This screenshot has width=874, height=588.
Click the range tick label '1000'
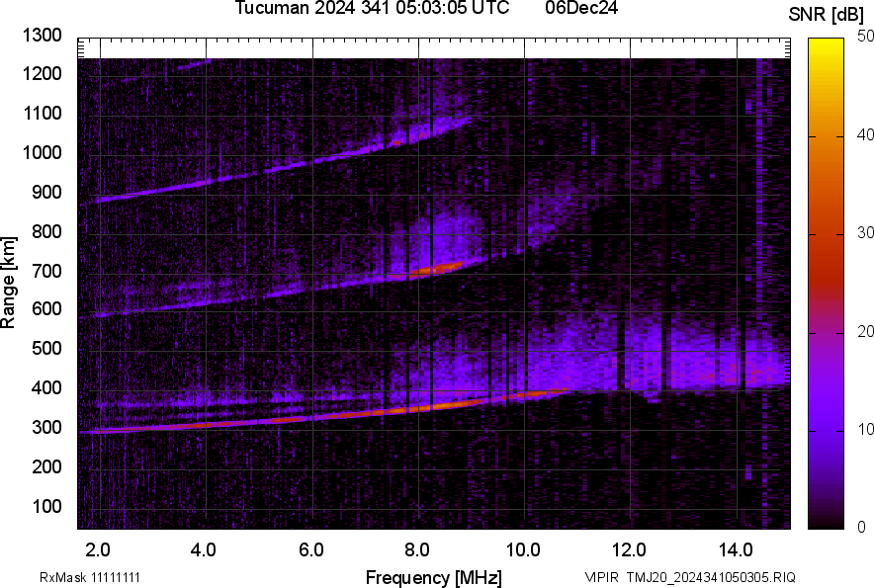tap(42, 153)
